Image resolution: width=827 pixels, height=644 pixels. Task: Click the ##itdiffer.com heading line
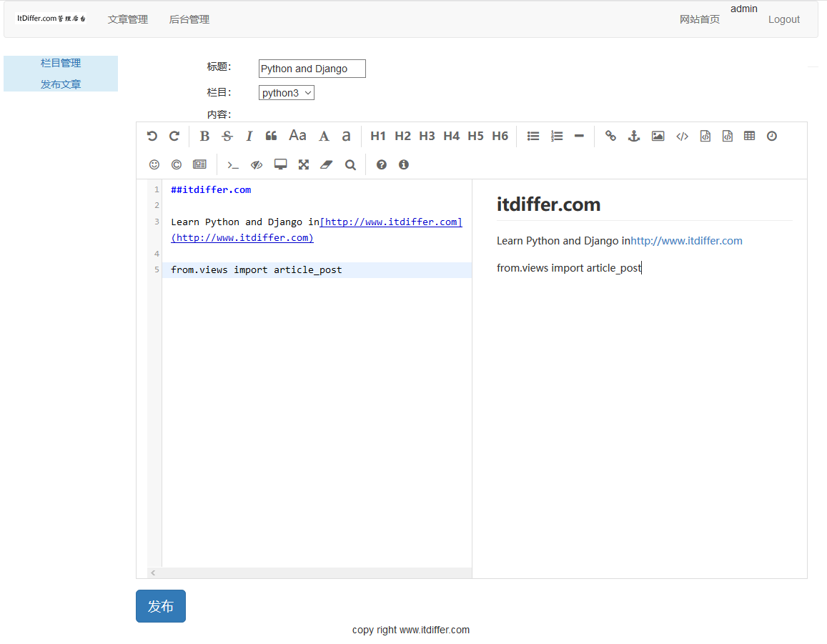pyautogui.click(x=211, y=190)
